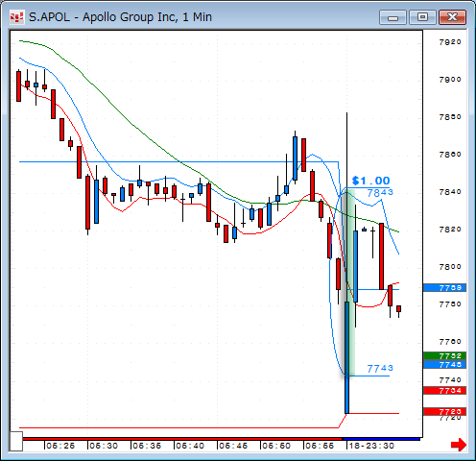
Task: Click the red 7734 price marker
Action: [444, 390]
